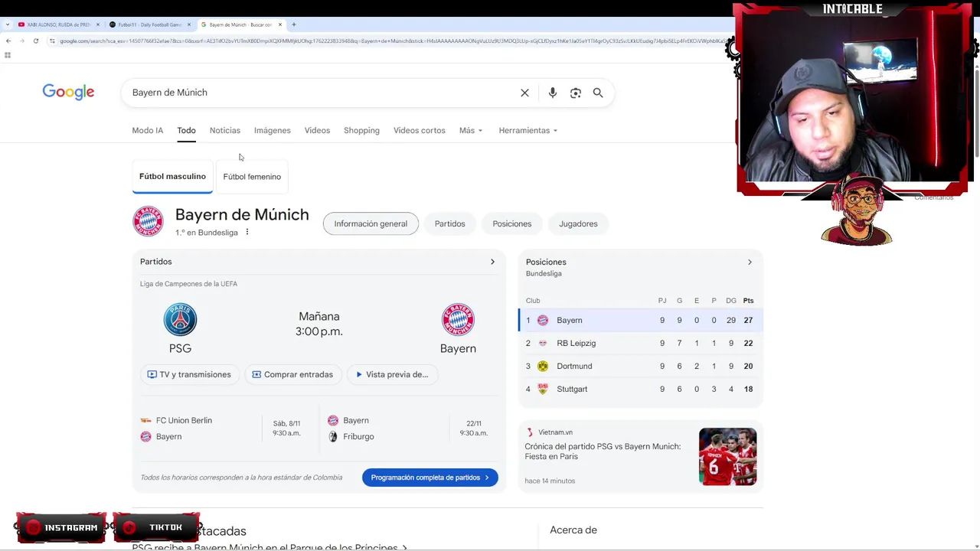
Task: Select the Todo search tab
Action: coord(186,130)
